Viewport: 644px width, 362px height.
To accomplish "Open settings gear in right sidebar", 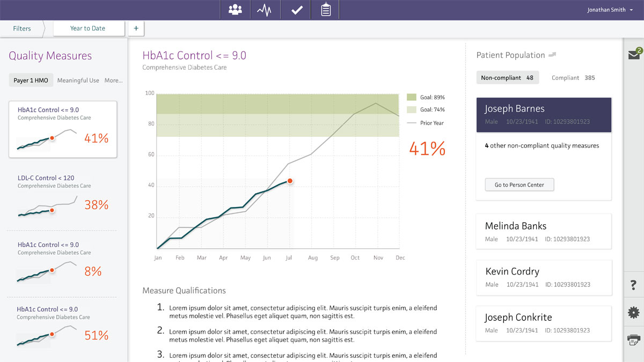I will click(633, 313).
